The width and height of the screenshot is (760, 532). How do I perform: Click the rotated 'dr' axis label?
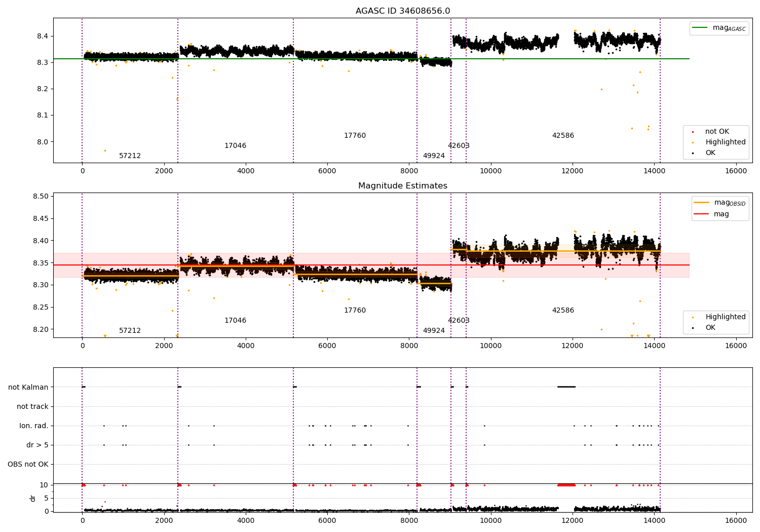pos(33,498)
